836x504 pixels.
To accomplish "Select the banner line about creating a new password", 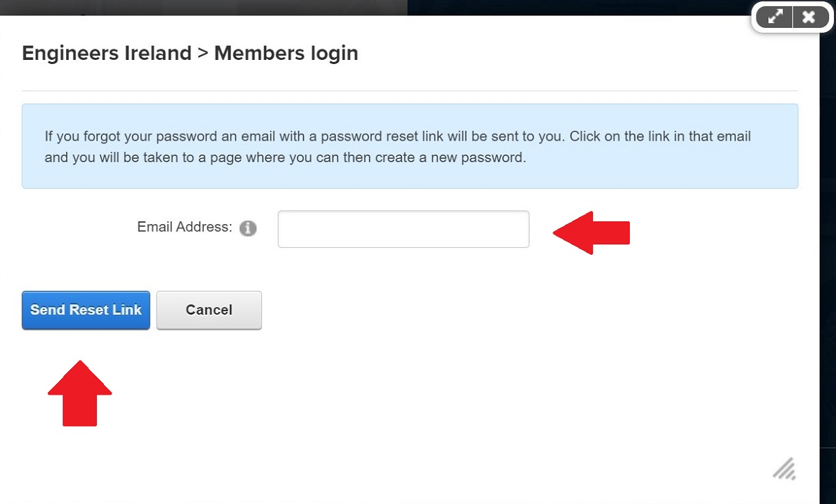I will pos(286,157).
